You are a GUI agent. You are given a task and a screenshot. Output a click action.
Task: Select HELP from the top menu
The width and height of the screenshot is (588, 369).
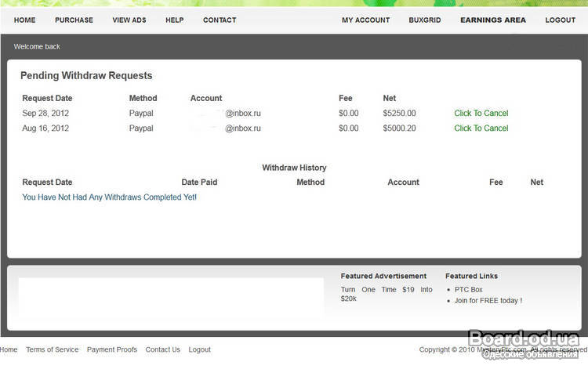click(174, 20)
